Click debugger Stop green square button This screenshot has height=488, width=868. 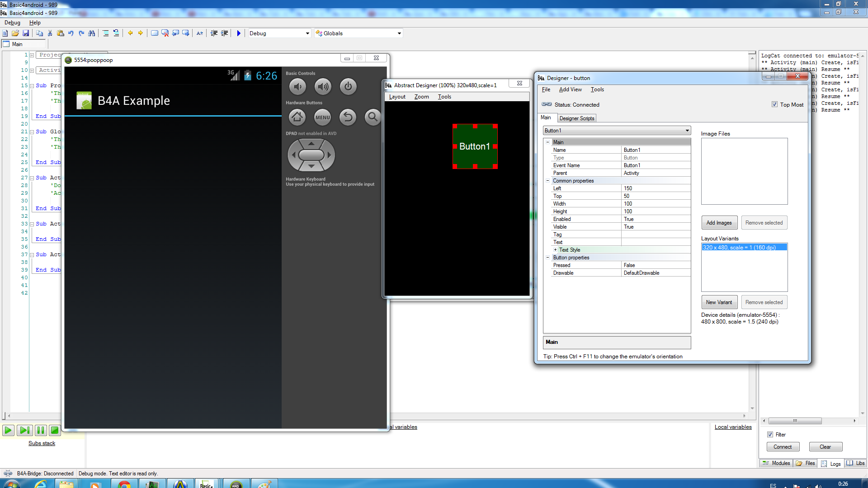pyautogui.click(x=54, y=431)
